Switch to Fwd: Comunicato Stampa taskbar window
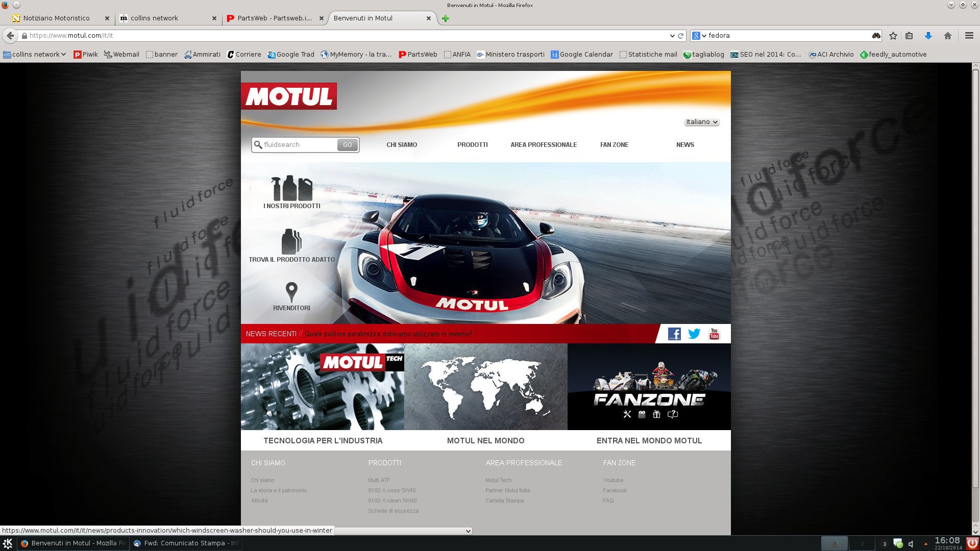980x551 pixels. pyautogui.click(x=186, y=543)
